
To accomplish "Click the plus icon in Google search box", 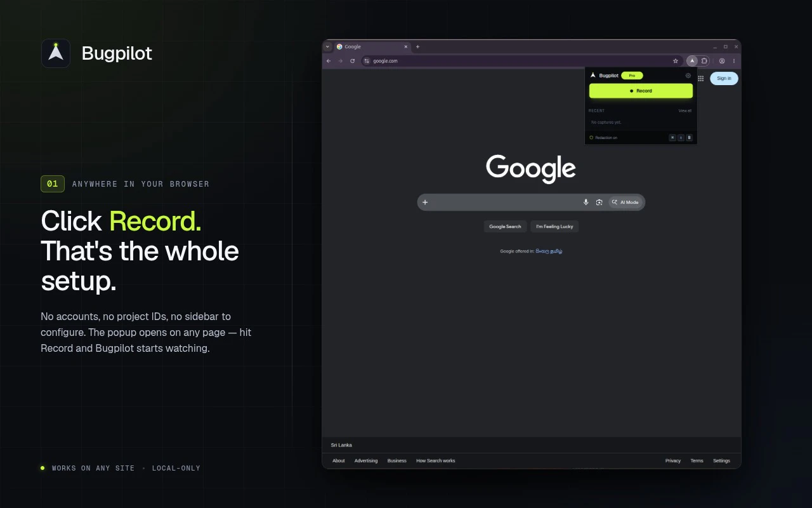I will pyautogui.click(x=425, y=202).
